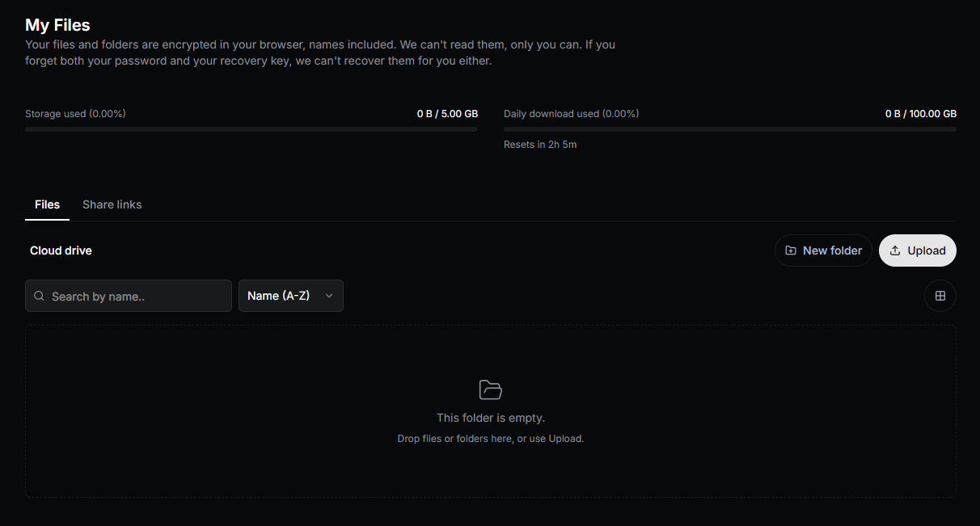Focus the Search by name field

[x=129, y=296]
